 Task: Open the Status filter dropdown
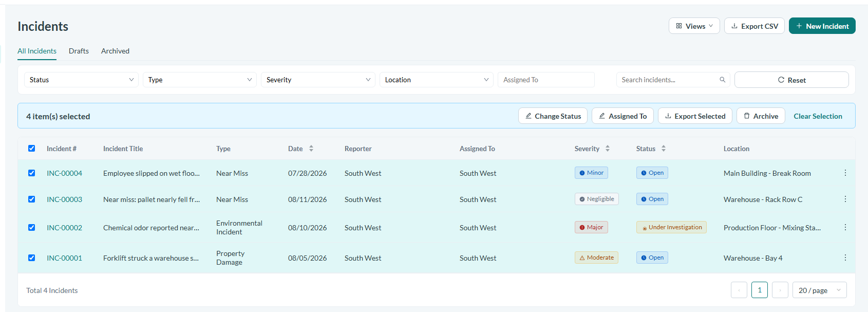81,80
